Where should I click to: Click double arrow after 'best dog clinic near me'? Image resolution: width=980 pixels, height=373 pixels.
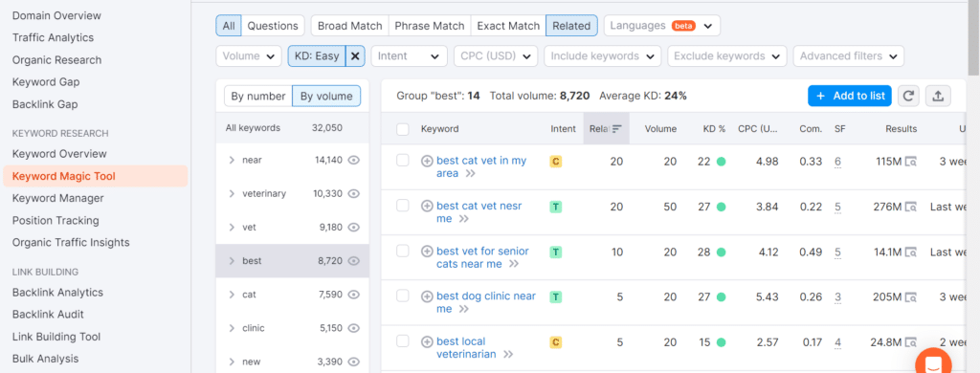[x=463, y=309]
